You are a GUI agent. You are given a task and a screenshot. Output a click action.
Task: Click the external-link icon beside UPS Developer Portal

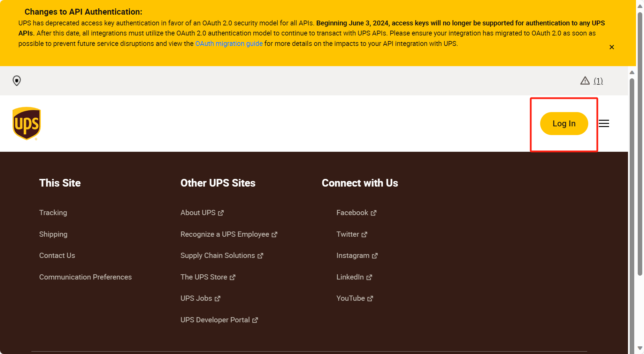click(x=255, y=320)
